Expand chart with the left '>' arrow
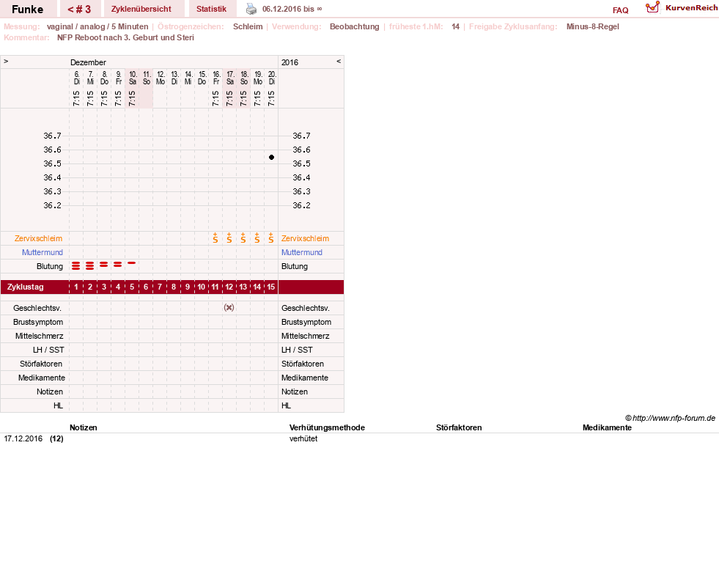The image size is (719, 588). click(6, 61)
